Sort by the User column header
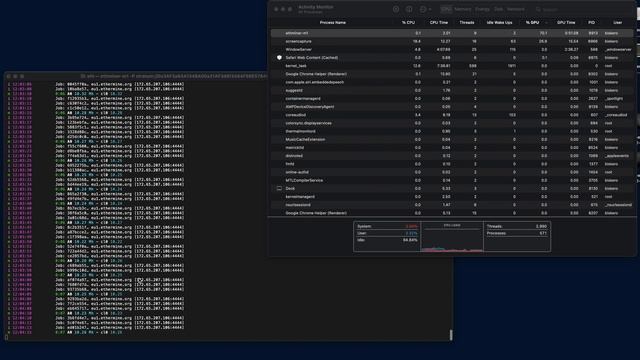 tap(618, 22)
